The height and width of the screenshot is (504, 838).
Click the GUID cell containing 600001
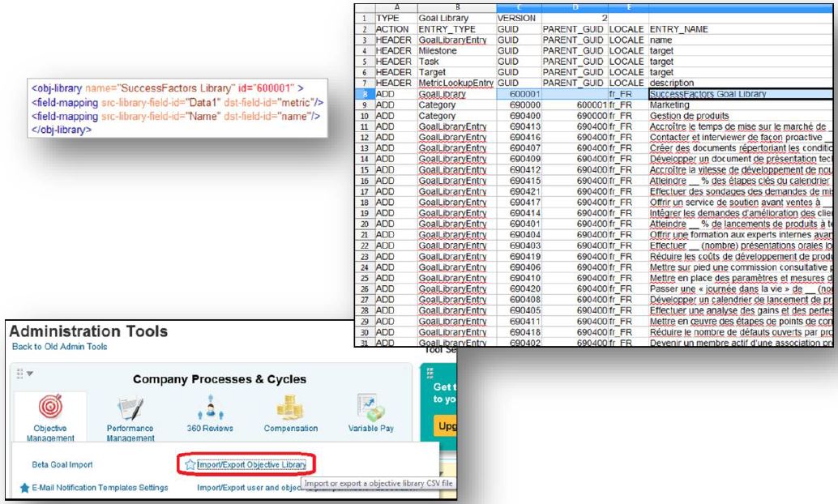(x=519, y=94)
